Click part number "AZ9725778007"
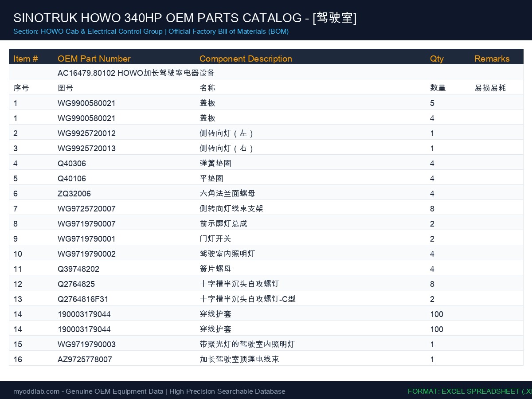 pos(85,359)
